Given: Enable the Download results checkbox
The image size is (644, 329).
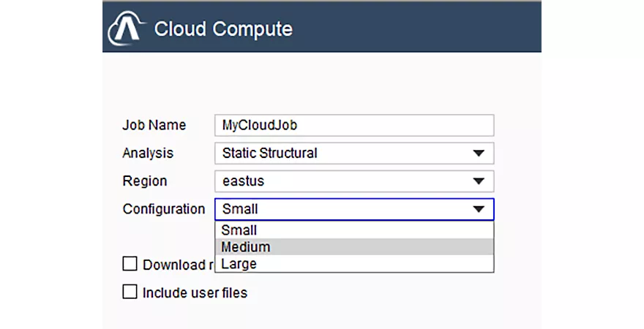Looking at the screenshot, I should pos(130,264).
